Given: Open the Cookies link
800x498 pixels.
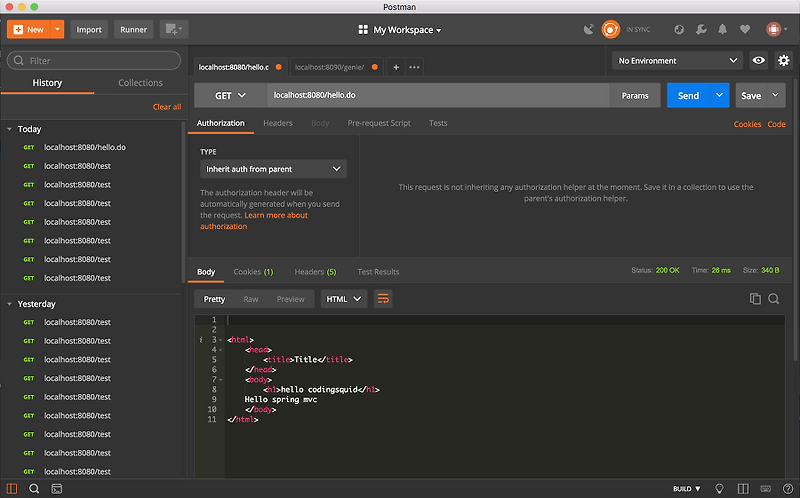Looking at the screenshot, I should coord(747,124).
